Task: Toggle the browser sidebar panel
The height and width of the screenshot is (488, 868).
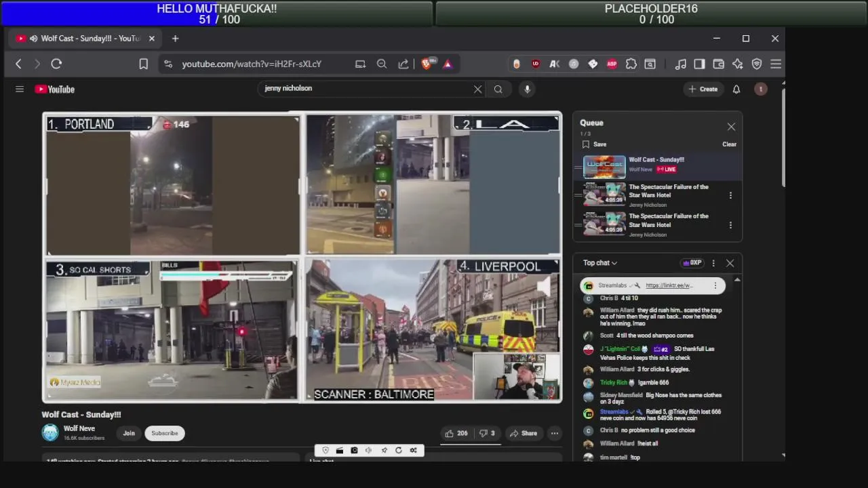Action: click(699, 64)
